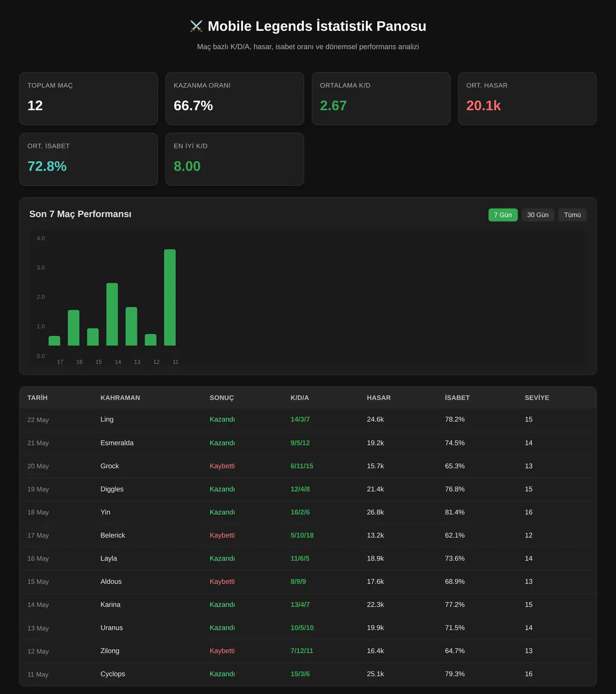
Task: Show all matches with Tümü button
Action: [x=572, y=215]
